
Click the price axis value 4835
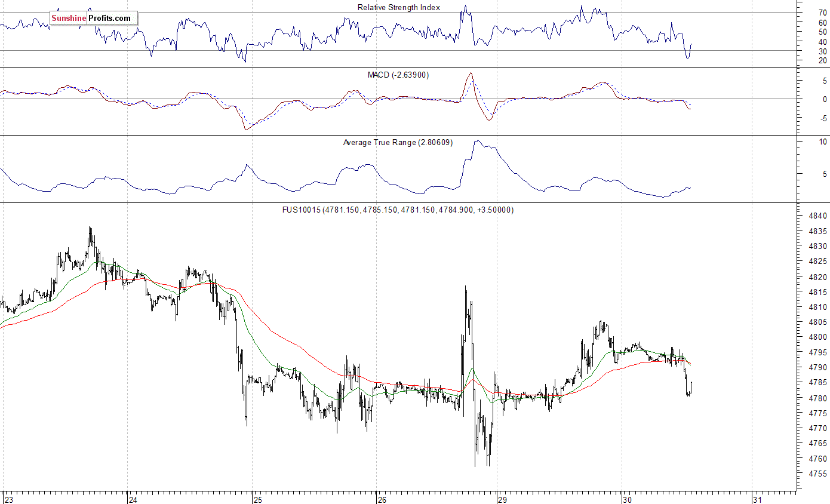click(819, 232)
